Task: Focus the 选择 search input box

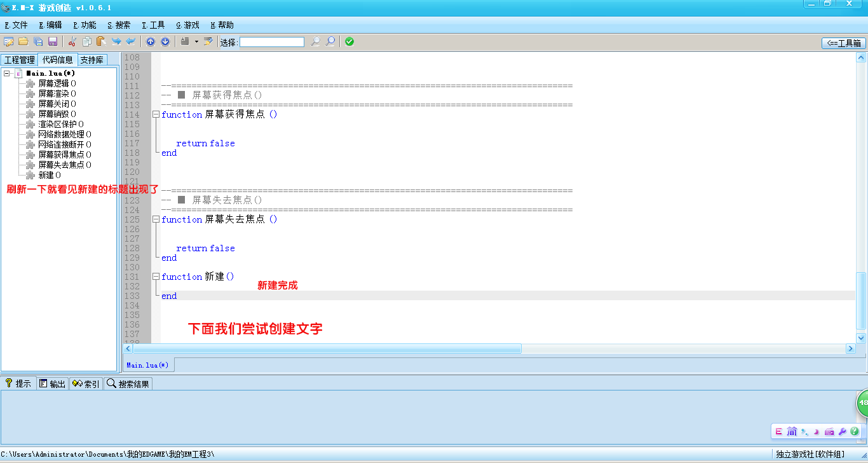Action: pyautogui.click(x=272, y=42)
